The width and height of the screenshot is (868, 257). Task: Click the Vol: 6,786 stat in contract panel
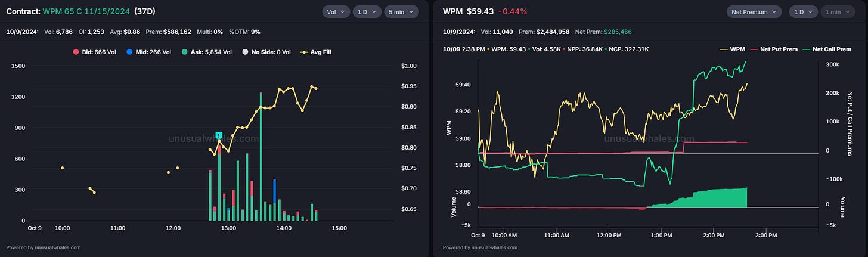[58, 32]
